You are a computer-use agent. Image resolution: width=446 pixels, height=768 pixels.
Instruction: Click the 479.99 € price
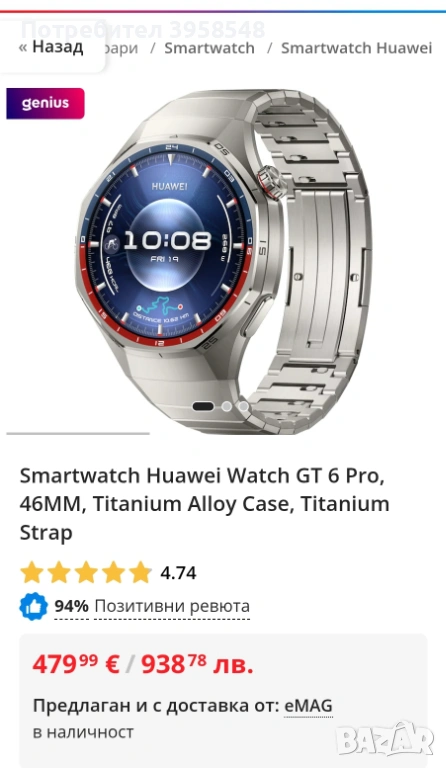click(76, 665)
